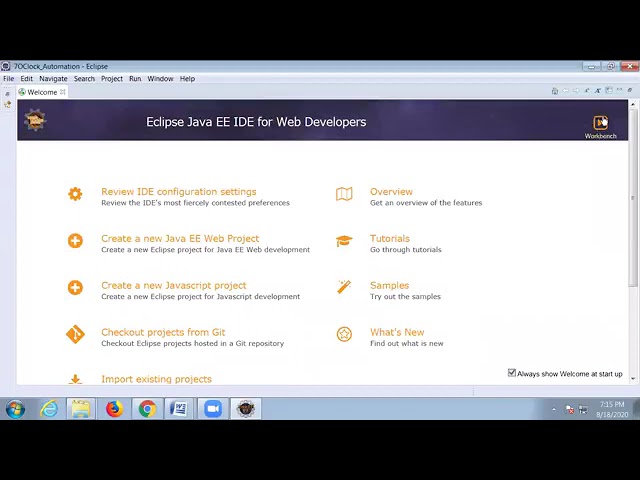This screenshot has height=480, width=640.
Task: Click 'Get an overview of the features' text
Action: 426,203
